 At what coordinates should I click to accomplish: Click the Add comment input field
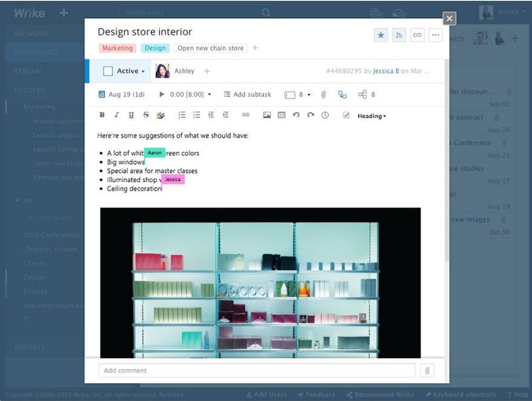click(x=257, y=371)
